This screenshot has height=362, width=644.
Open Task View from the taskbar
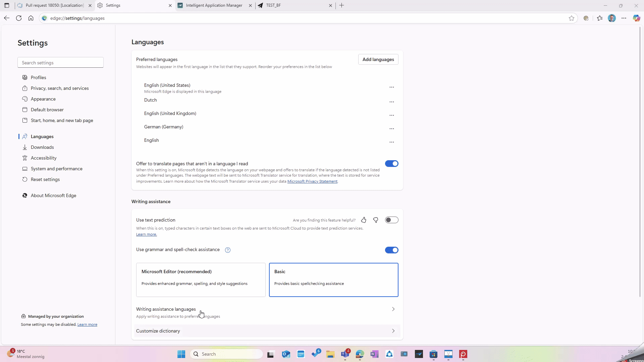click(x=271, y=354)
